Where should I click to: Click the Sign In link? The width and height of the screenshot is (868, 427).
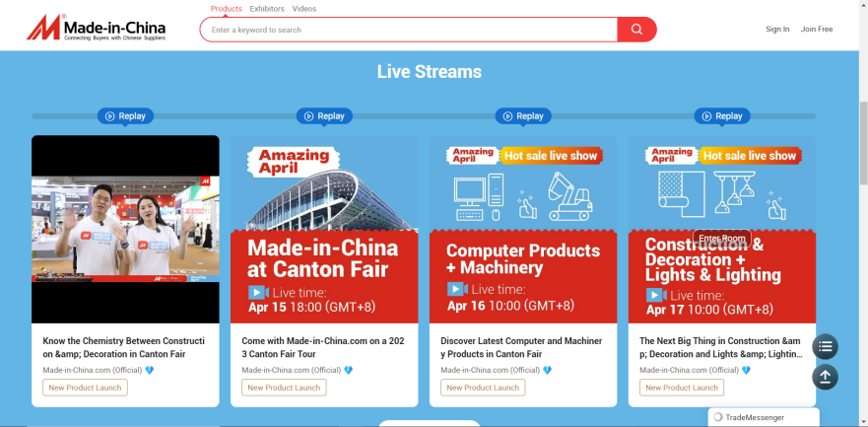777,30
